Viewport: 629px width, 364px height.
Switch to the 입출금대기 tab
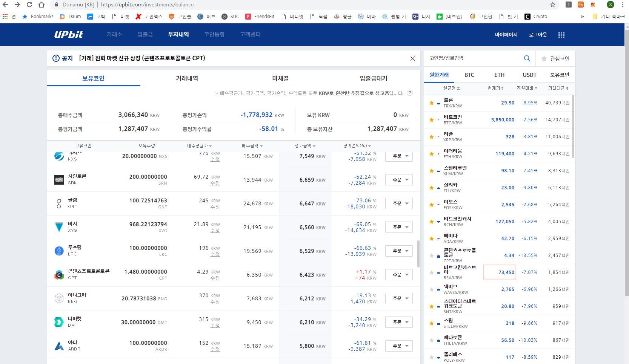[x=374, y=78]
